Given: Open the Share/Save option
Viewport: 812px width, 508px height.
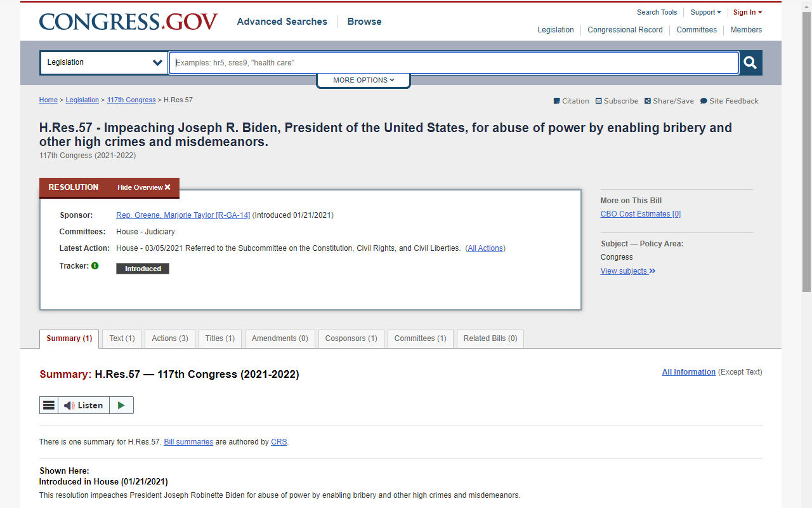Looking at the screenshot, I should coord(648,101).
